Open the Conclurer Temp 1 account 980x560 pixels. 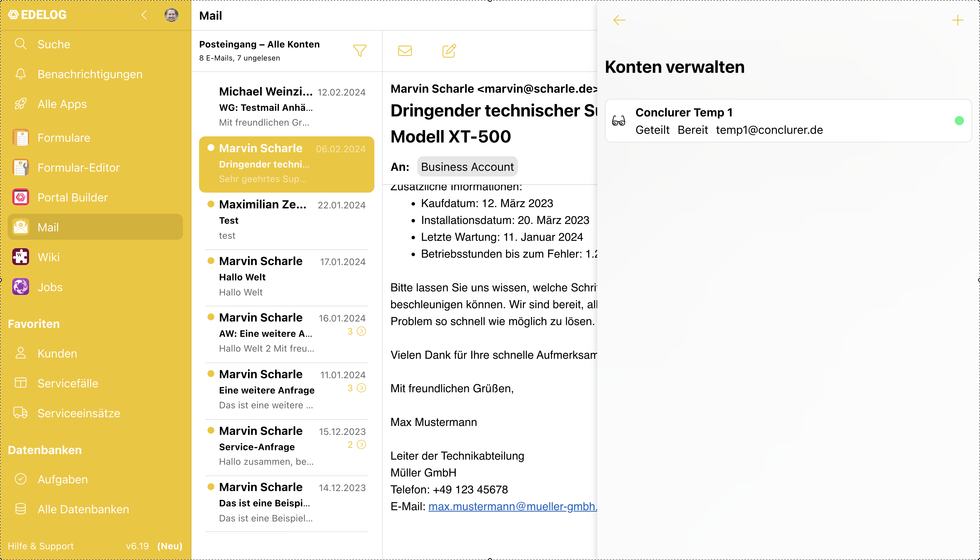point(789,121)
